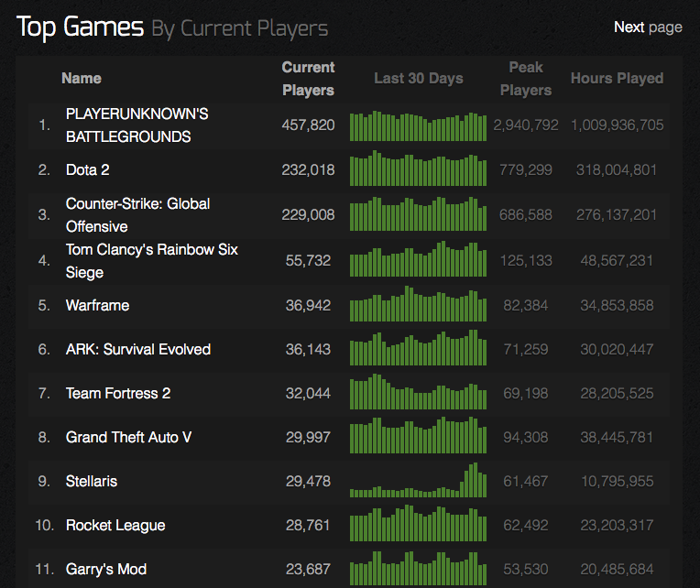Open Tom Clancy's Rainbow Six Siege link

click(152, 260)
